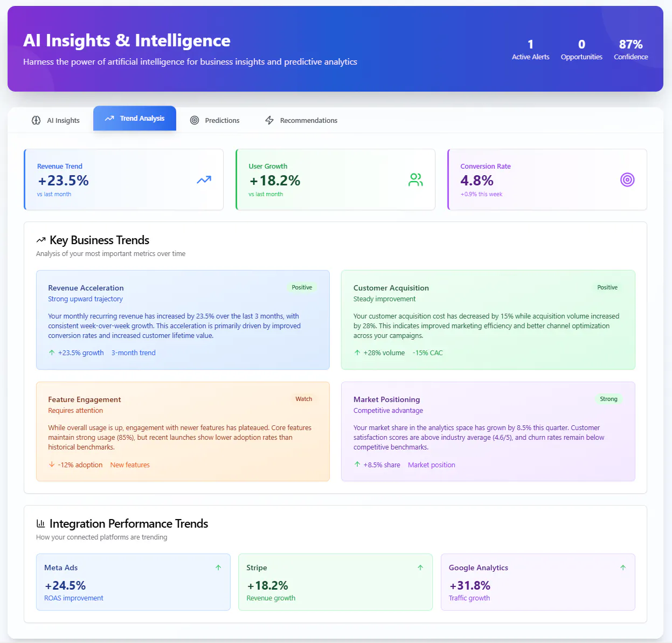Click the up arrow beside +8.5% share
Image resolution: width=672 pixels, height=643 pixels.
357,464
